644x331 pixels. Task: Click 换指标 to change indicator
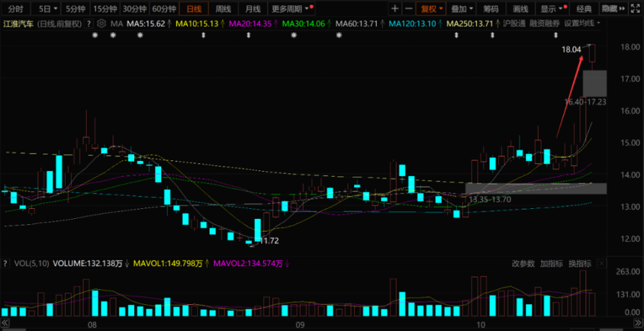coord(580,264)
